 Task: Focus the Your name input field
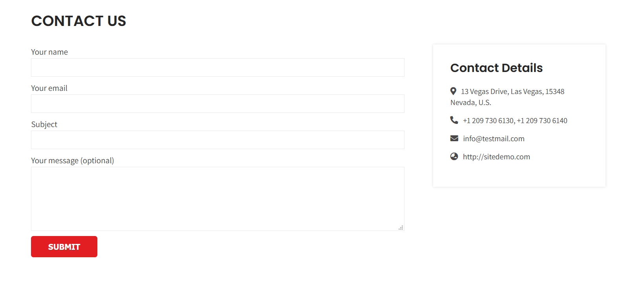pyautogui.click(x=218, y=67)
